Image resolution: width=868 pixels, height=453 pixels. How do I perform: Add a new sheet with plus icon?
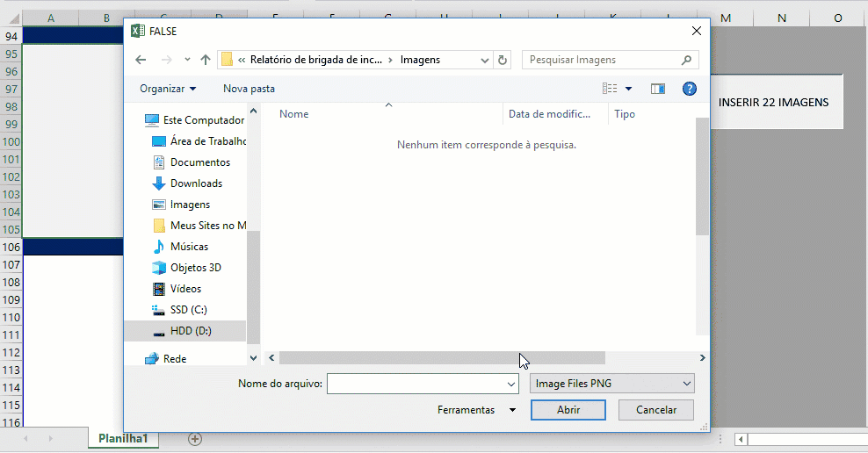coord(195,439)
